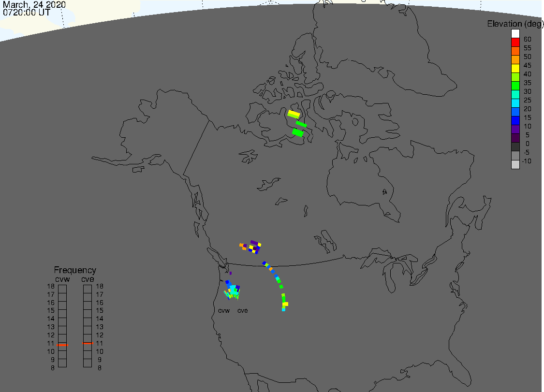This screenshot has width=544, height=392.
Task: Click the red elevation legend swatch
Action: click(515, 43)
